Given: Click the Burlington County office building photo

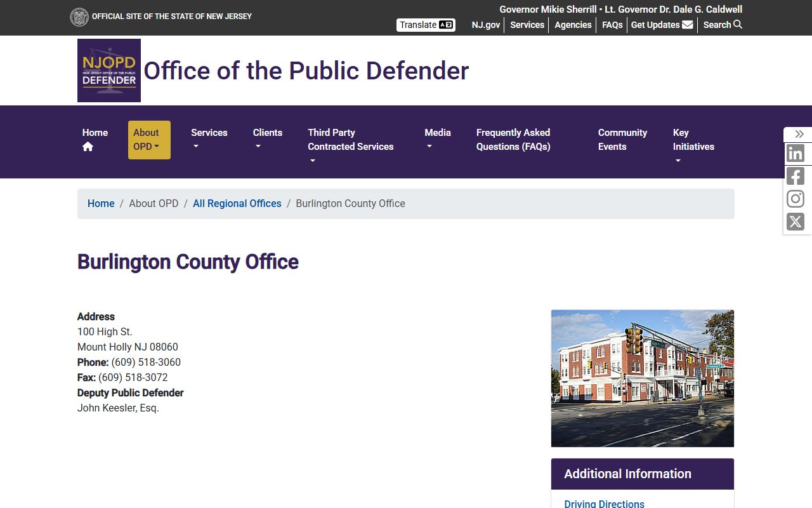Looking at the screenshot, I should click(x=643, y=378).
